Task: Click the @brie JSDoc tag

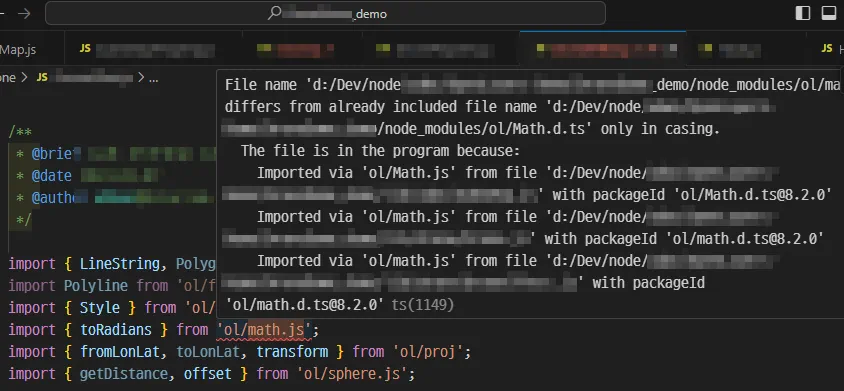Action: 52,154
